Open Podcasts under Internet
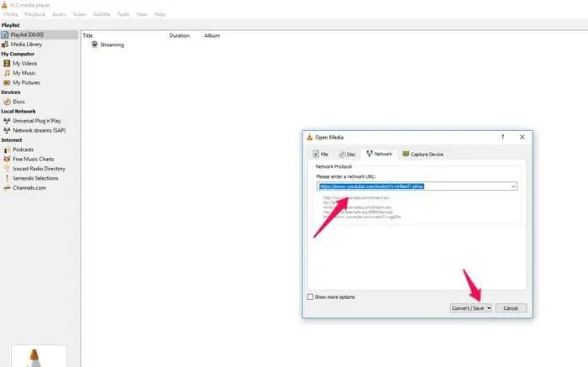Viewport: 588px width, 367px height. coord(24,149)
